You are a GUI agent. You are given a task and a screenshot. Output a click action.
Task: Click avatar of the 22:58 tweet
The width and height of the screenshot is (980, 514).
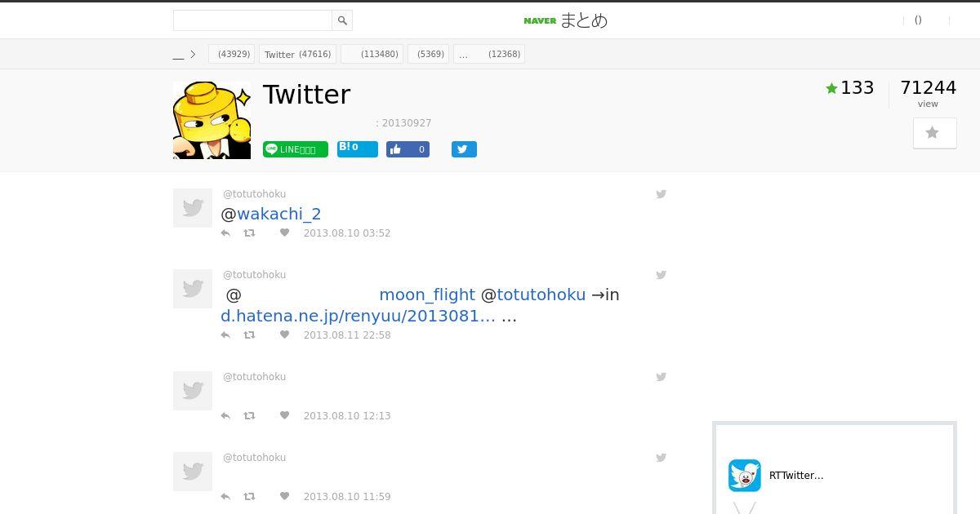tap(193, 289)
